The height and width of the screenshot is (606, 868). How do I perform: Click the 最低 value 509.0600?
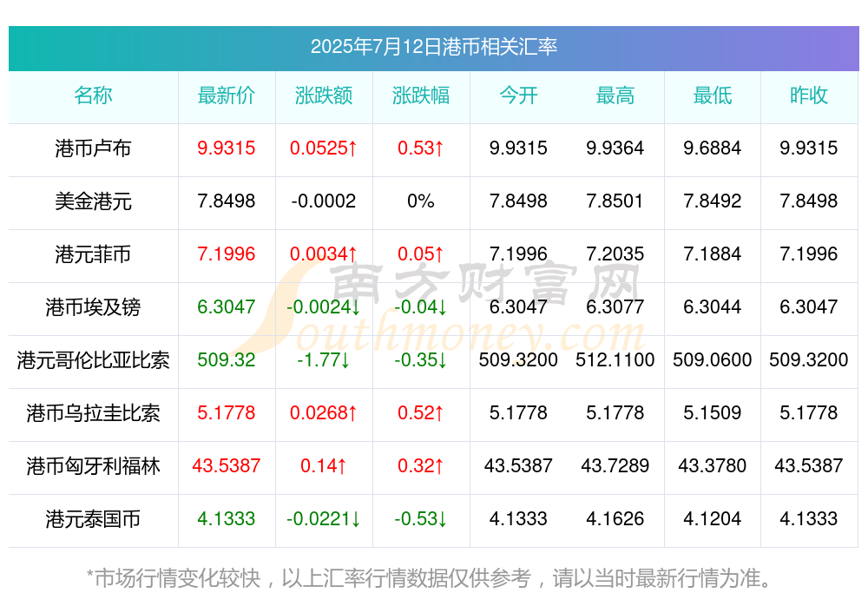(713, 359)
